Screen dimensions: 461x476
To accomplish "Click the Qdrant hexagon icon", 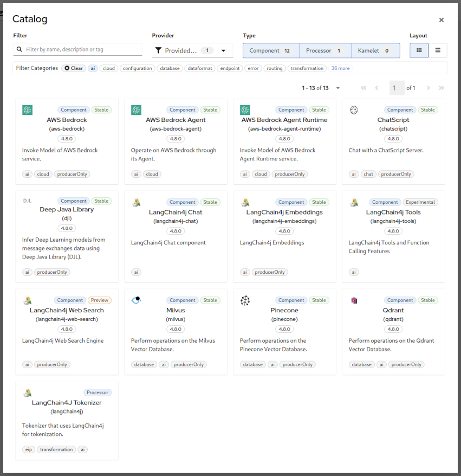I will point(354,300).
